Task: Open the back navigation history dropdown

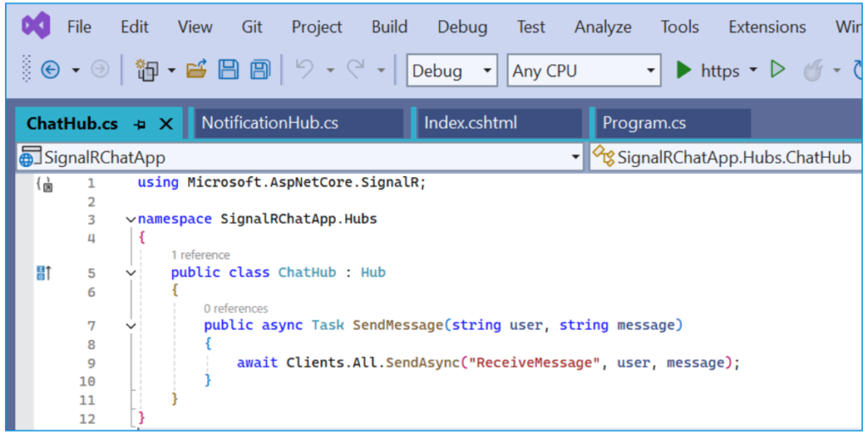Action: tap(75, 71)
